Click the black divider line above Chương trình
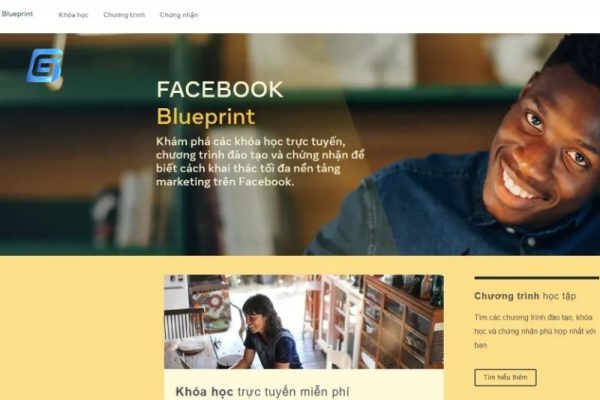 [536, 278]
